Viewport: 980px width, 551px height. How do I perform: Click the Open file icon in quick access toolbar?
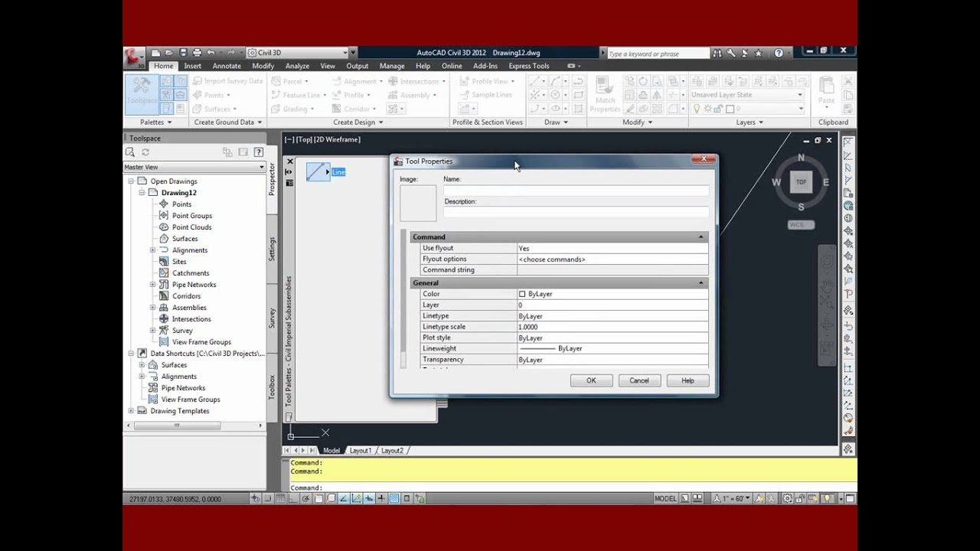point(169,53)
